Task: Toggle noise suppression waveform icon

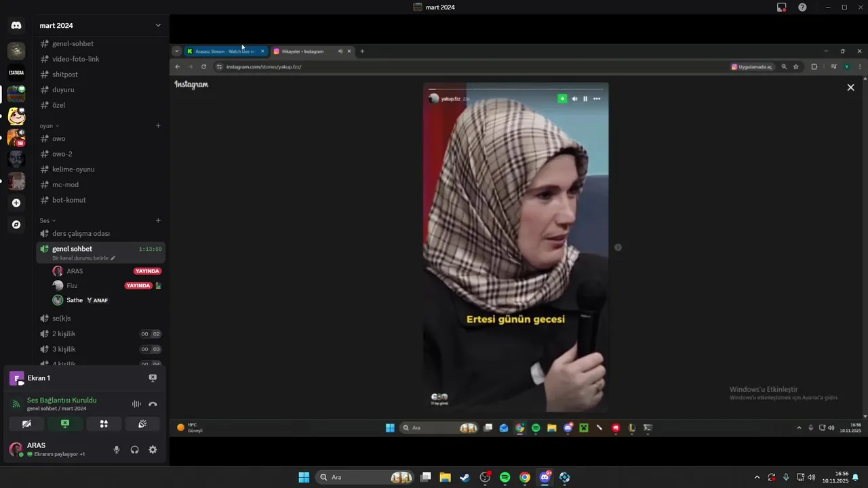Action: pos(136,404)
